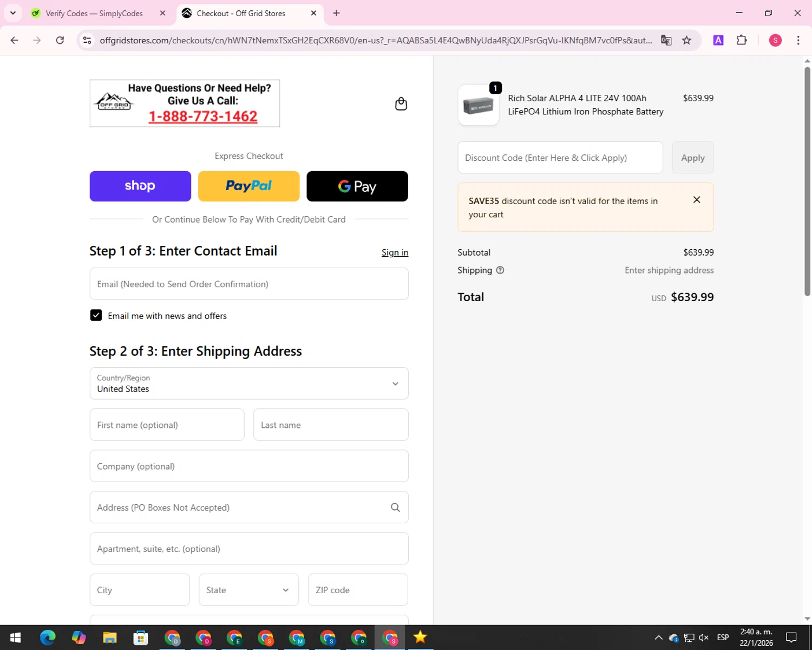
Task: Open the Windows Start menu
Action: tap(15, 638)
